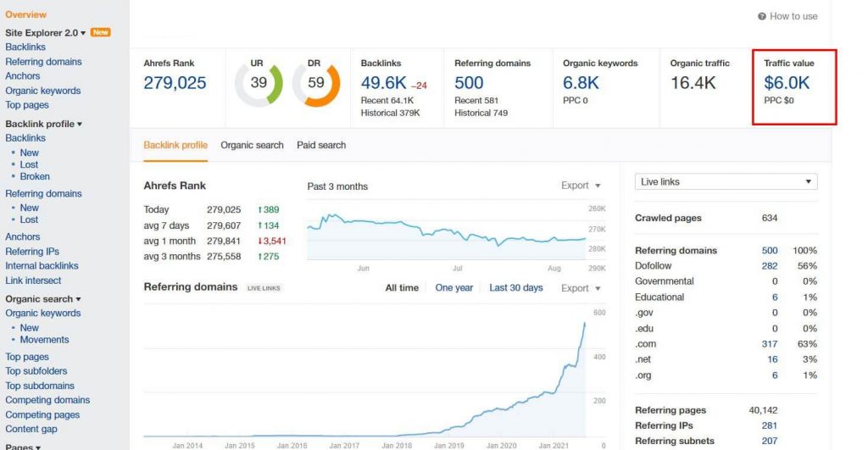This screenshot has height=450, width=868.
Task: Click the DR 59 gauge
Action: [316, 84]
